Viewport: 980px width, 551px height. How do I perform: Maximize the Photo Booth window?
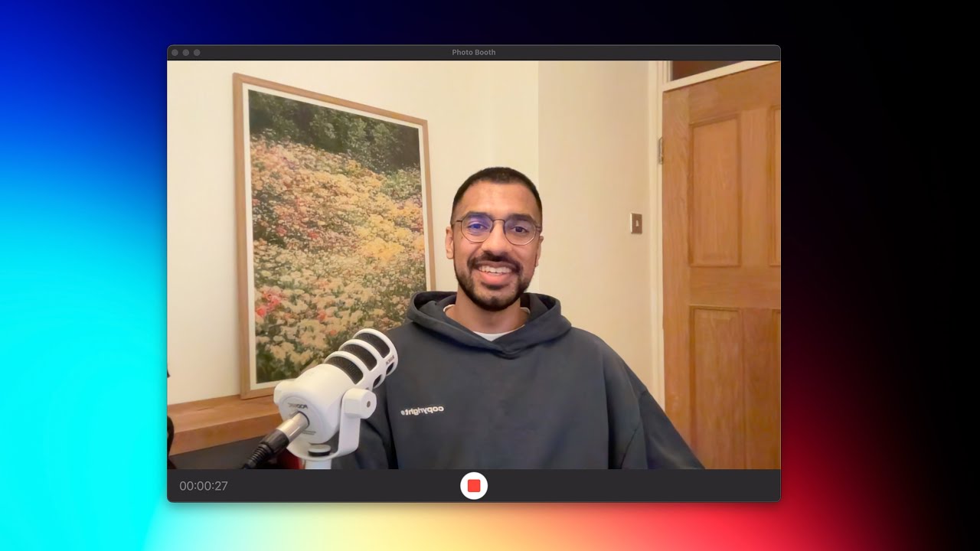pos(197,53)
